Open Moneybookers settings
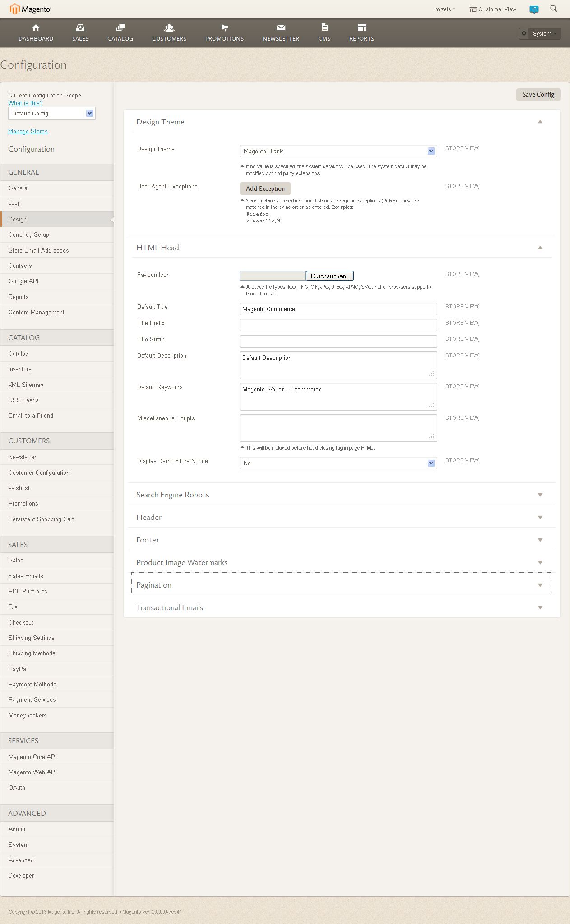Screen dimensions: 570x924 click(x=57, y=715)
